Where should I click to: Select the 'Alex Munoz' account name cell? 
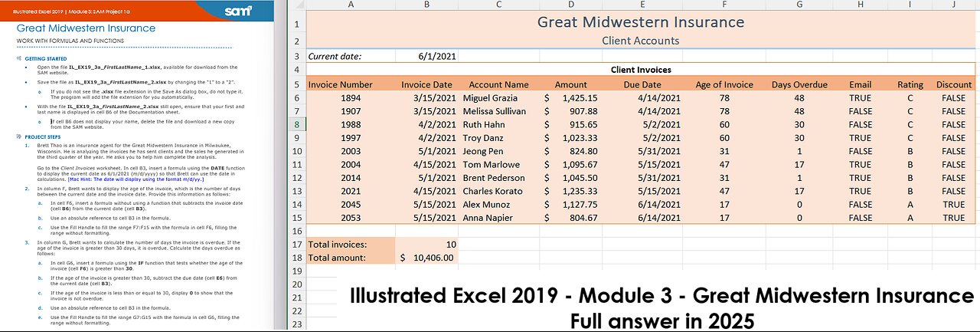click(x=498, y=205)
